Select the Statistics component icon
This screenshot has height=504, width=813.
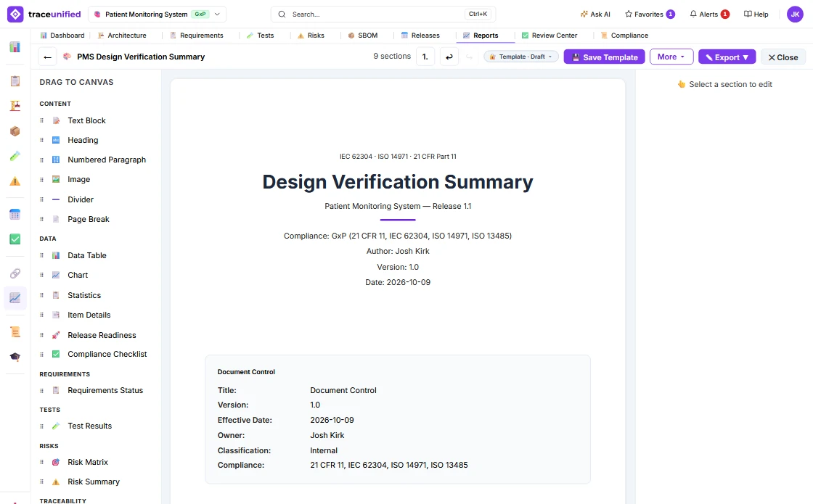(56, 295)
